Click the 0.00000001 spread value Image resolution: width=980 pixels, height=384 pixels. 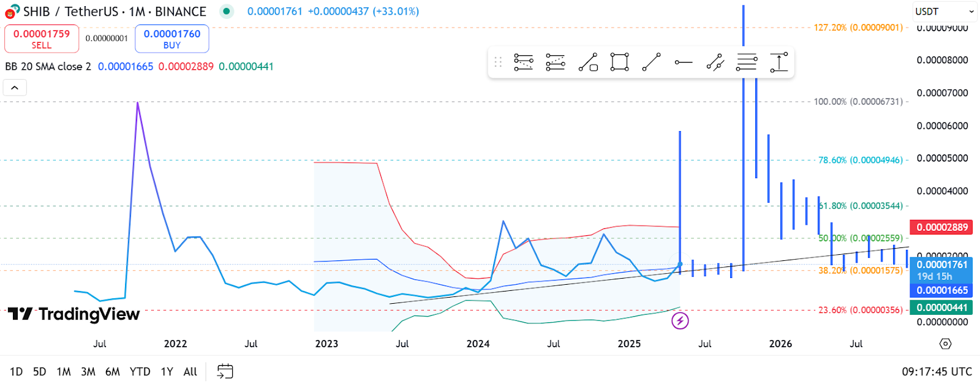107,39
